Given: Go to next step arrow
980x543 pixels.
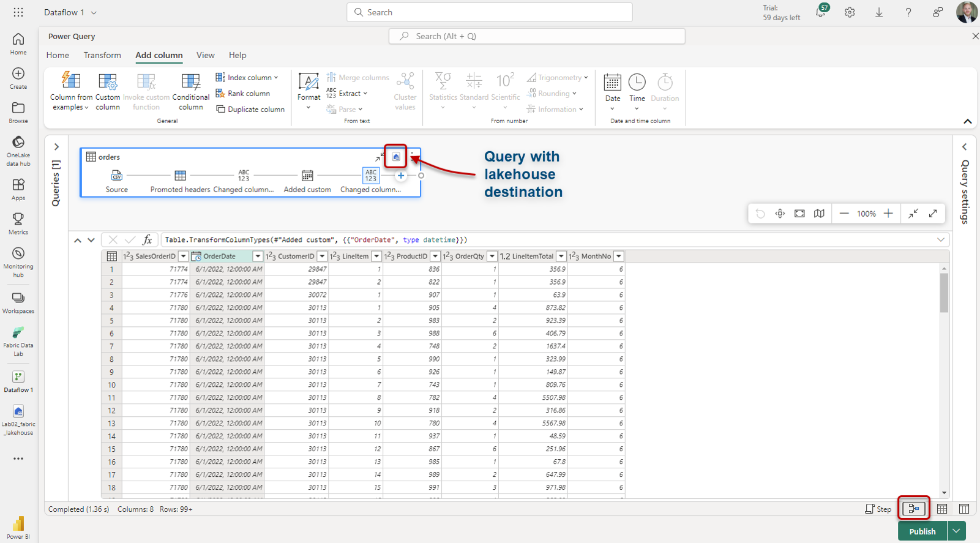Looking at the screenshot, I should pyautogui.click(x=91, y=240).
